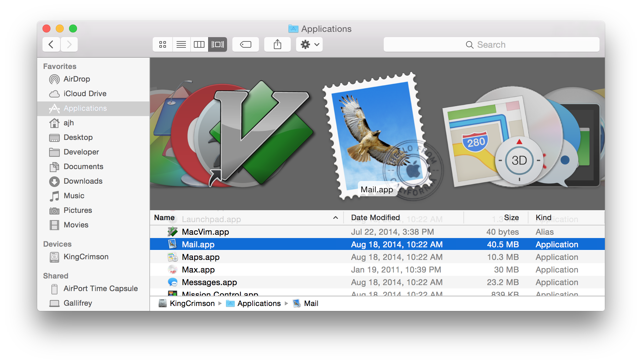Open Downloads in the sidebar
The image size is (642, 364).
click(93, 181)
